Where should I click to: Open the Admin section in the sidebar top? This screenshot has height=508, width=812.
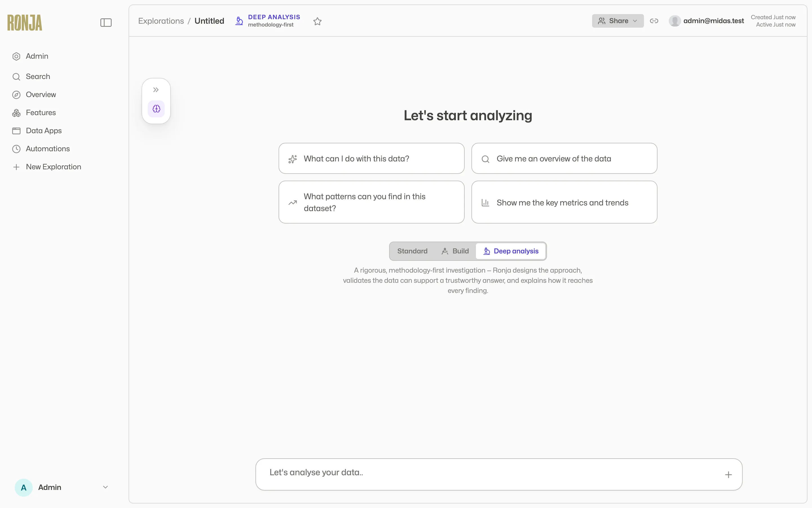pyautogui.click(x=30, y=56)
